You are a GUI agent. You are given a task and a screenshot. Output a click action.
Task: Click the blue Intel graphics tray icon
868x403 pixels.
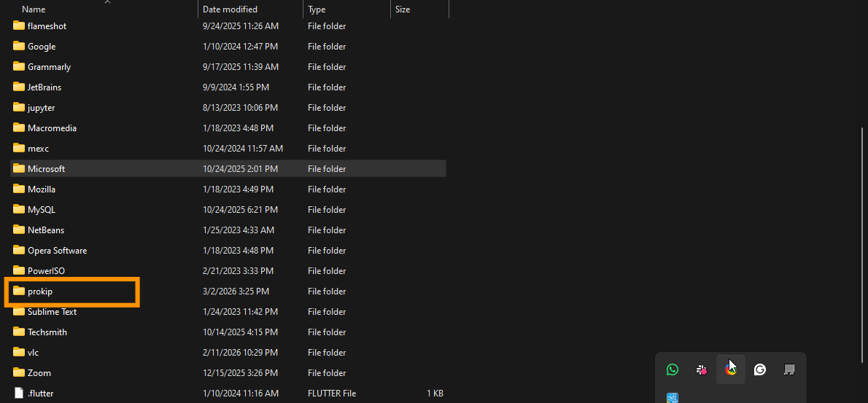673,398
